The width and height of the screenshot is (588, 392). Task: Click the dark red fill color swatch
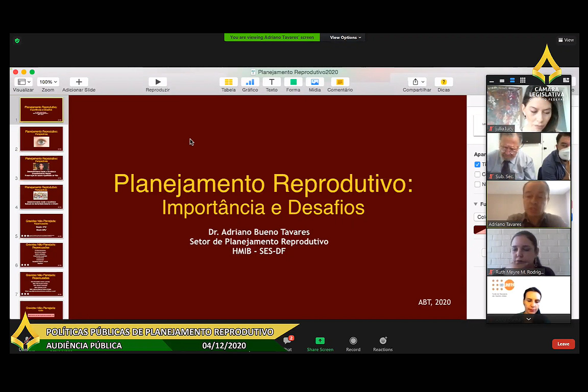pos(480,230)
